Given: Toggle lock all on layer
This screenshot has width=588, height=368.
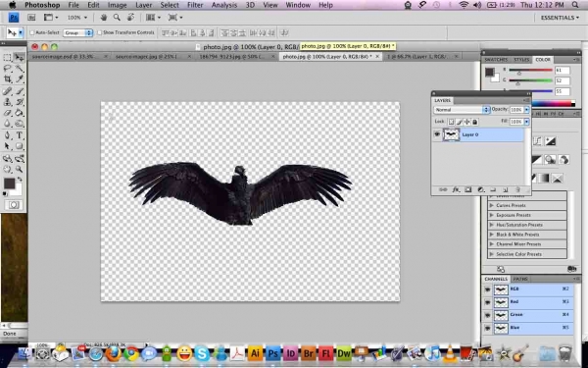Looking at the screenshot, I should (474, 122).
